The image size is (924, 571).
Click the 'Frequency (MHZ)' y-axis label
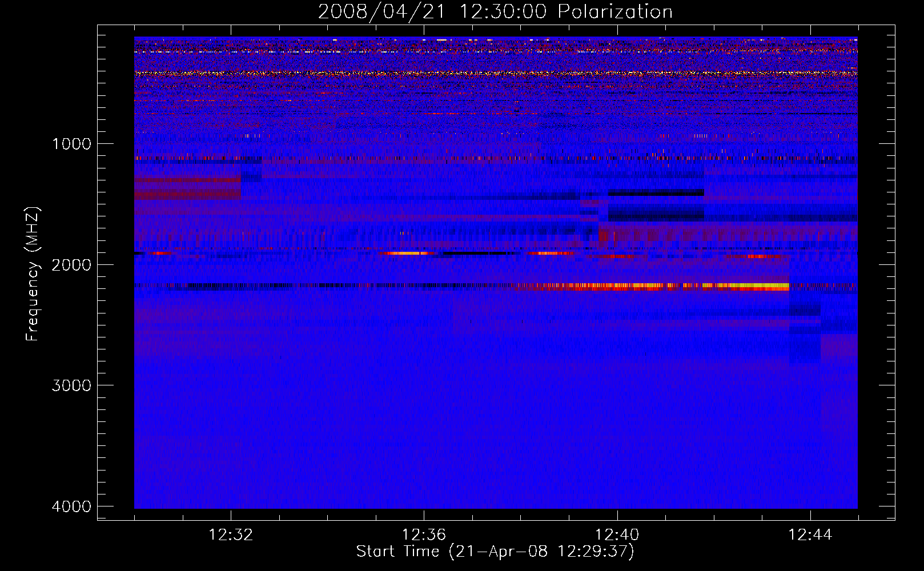click(33, 274)
